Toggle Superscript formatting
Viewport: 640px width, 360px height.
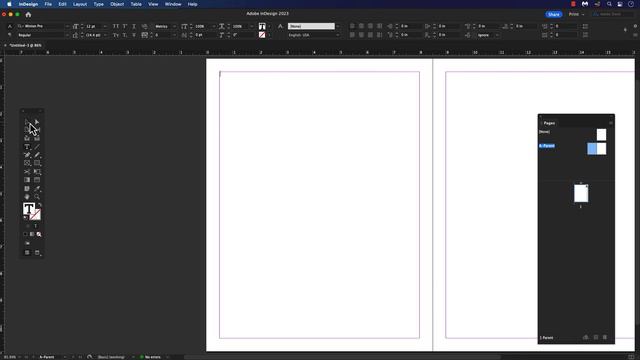coord(125,26)
